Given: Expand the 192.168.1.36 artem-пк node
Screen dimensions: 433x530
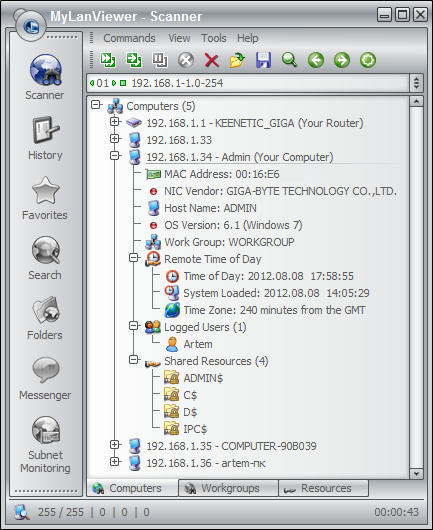Looking at the screenshot, I should (x=115, y=462).
